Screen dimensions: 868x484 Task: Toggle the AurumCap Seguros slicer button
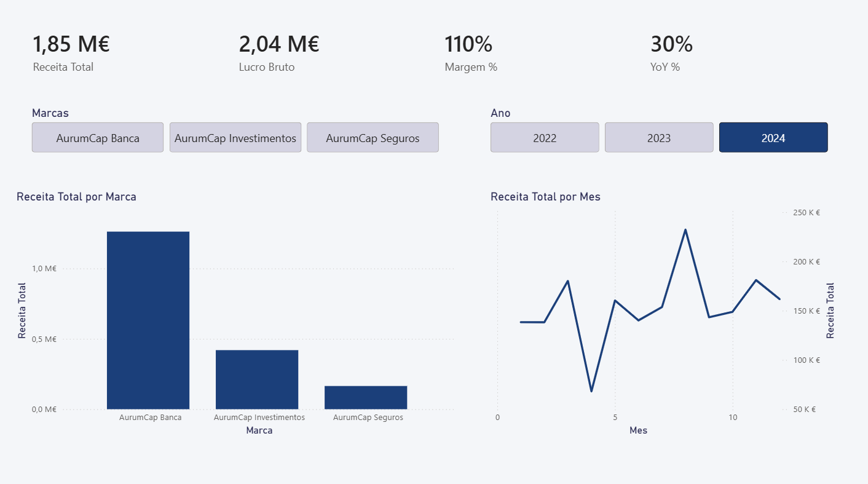click(373, 138)
